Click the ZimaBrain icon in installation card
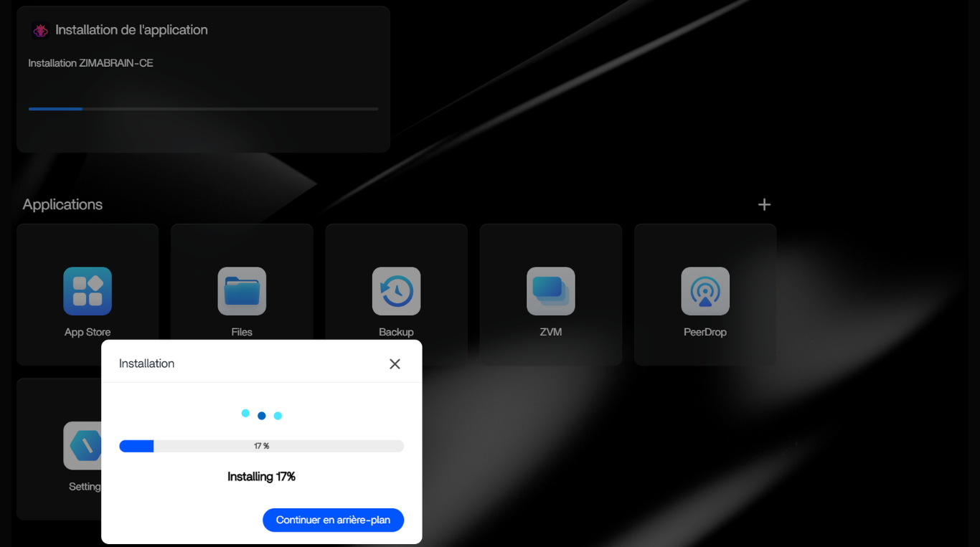The width and height of the screenshot is (980, 547). click(41, 31)
